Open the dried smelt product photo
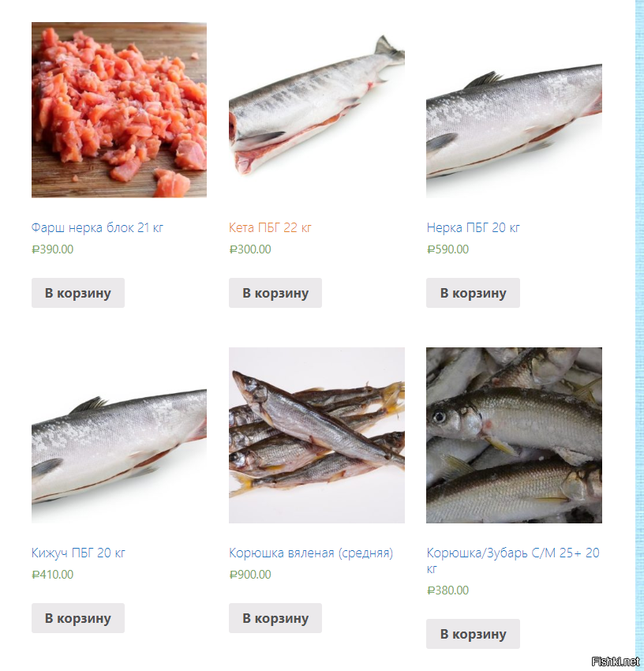 coord(316,435)
